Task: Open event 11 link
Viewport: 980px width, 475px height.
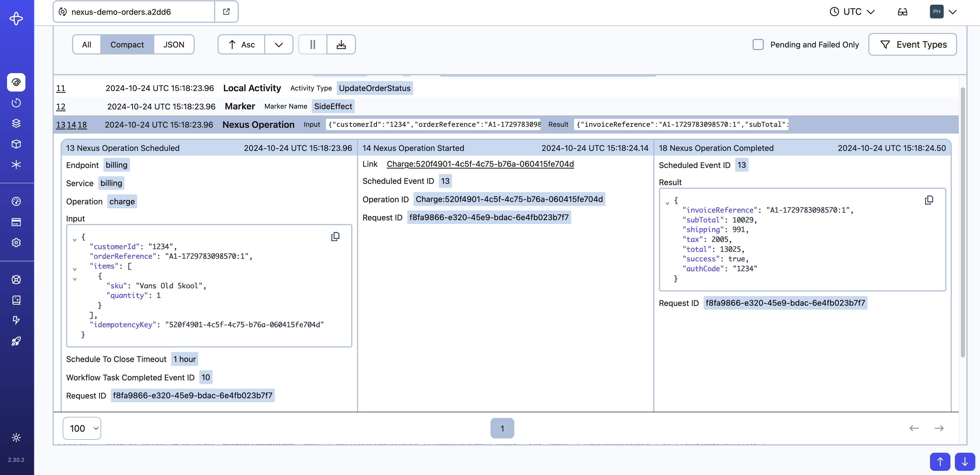Action: point(61,88)
